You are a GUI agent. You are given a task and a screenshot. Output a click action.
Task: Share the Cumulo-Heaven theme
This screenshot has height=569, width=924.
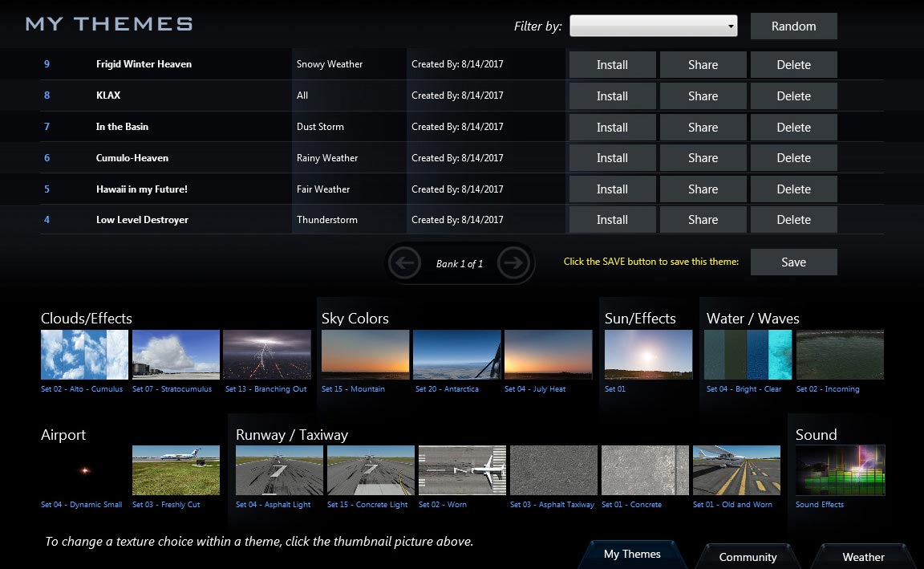click(703, 157)
